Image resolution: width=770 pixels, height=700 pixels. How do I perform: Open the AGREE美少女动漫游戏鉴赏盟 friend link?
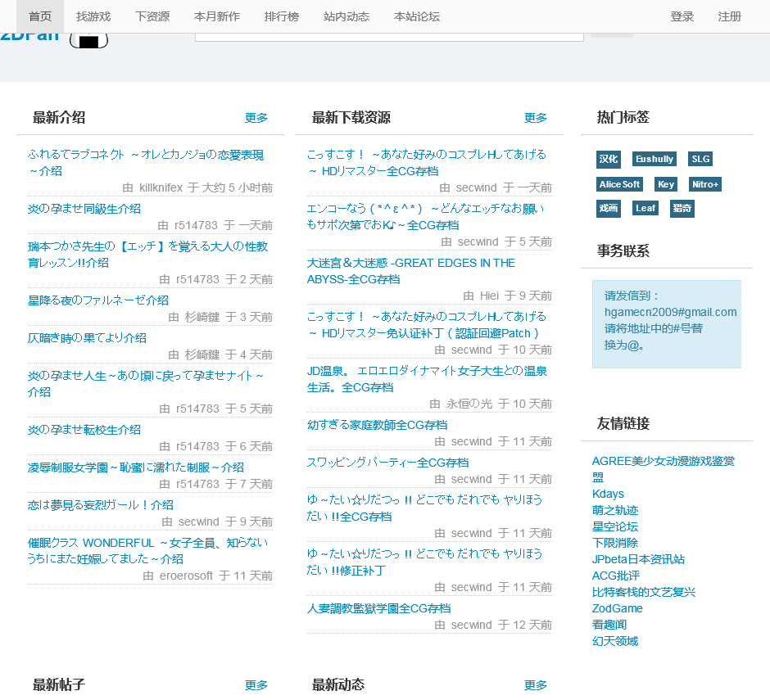click(x=663, y=469)
